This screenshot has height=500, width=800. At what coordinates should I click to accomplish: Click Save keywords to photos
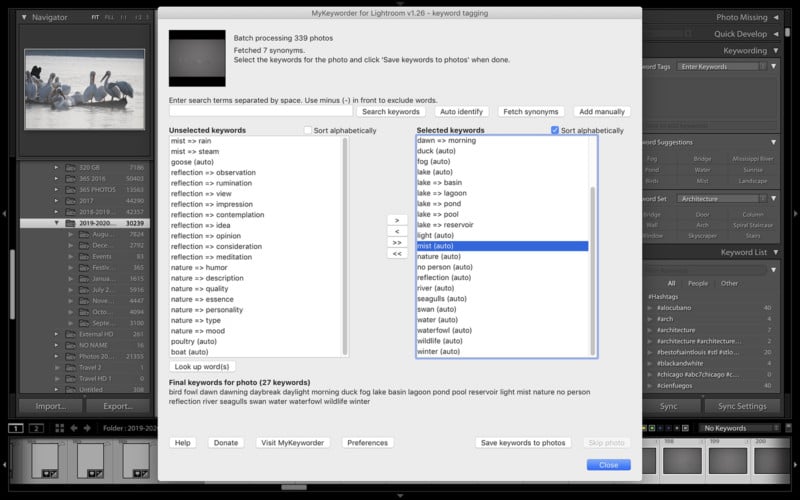pyautogui.click(x=523, y=443)
